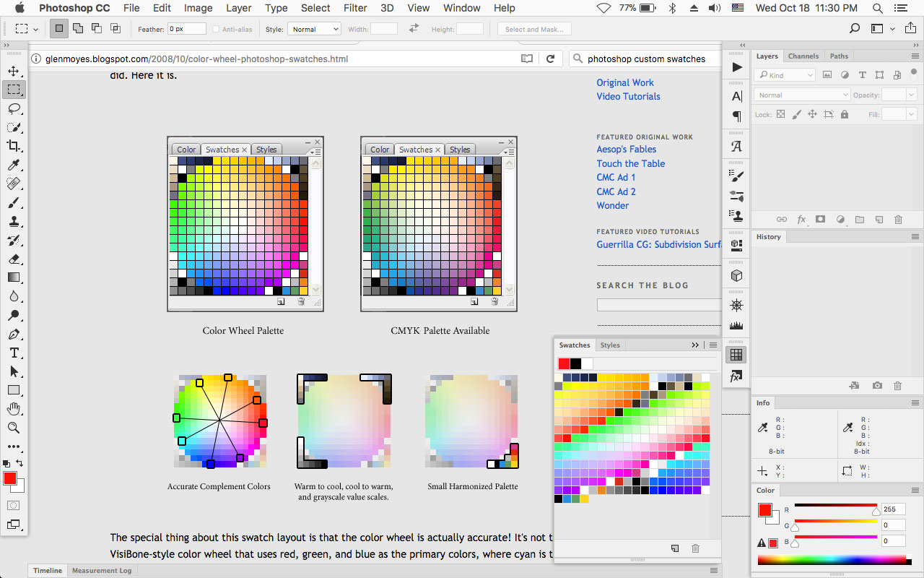
Task: Select the Eraser tool
Action: click(14, 259)
